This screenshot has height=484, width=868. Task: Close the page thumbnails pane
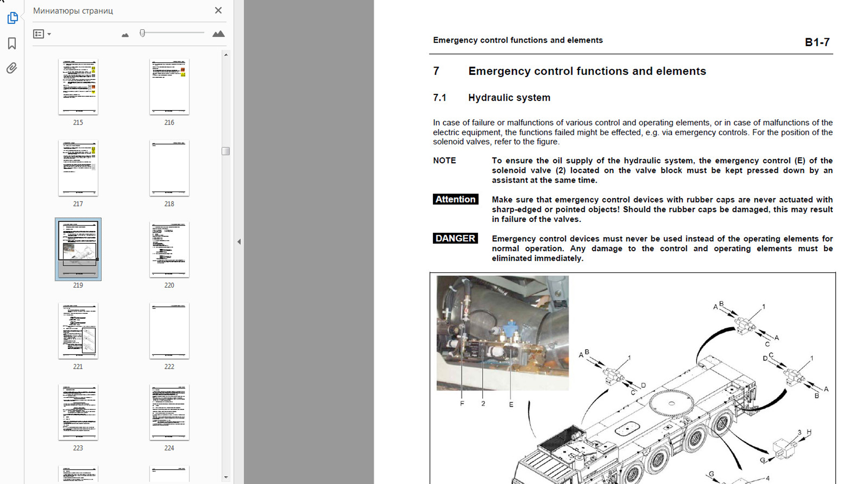(218, 10)
